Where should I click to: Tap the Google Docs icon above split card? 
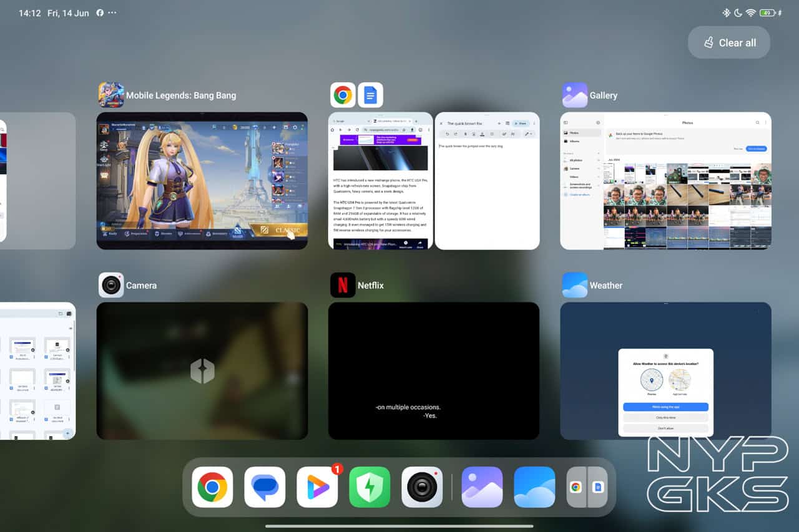coord(370,95)
